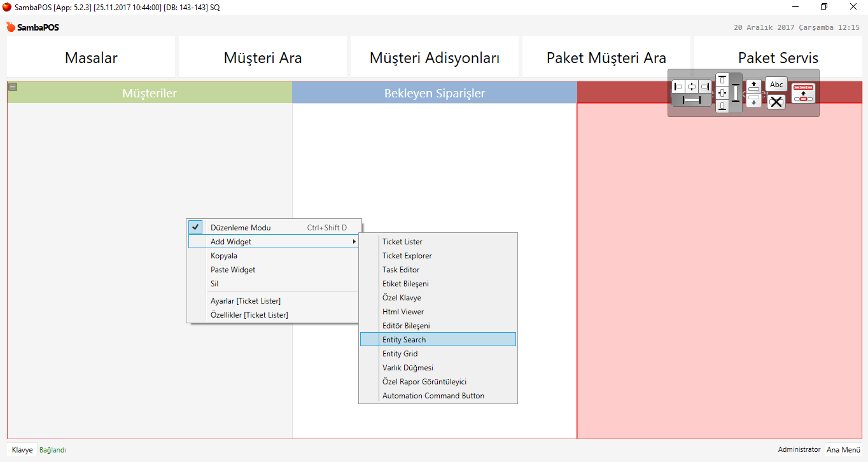The image size is (868, 462).
Task: Uncheck Düzenleme Modu in context menu
Action: click(x=241, y=228)
